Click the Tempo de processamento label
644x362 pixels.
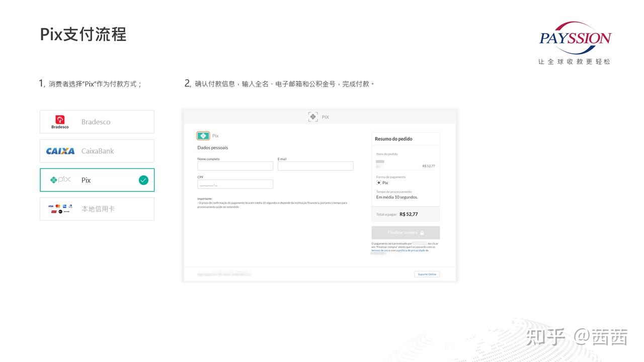[394, 192]
